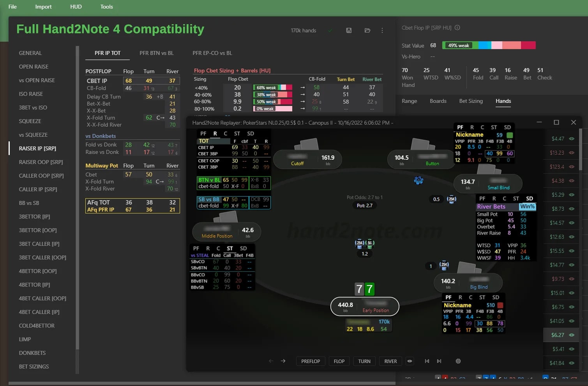
Task: Click the arrow after the 68% weak sizing bar
Action: coord(303,88)
